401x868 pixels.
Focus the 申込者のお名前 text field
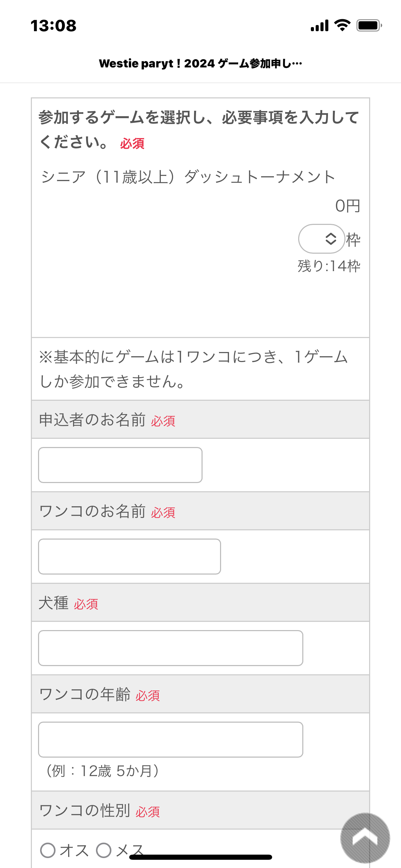click(x=120, y=465)
